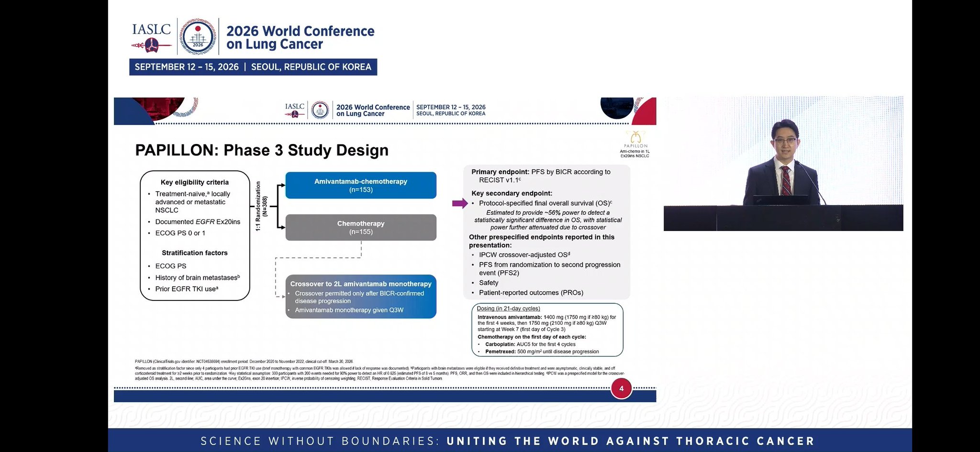The height and width of the screenshot is (452, 980).
Task: Select the speaker video feed
Action: 783,164
